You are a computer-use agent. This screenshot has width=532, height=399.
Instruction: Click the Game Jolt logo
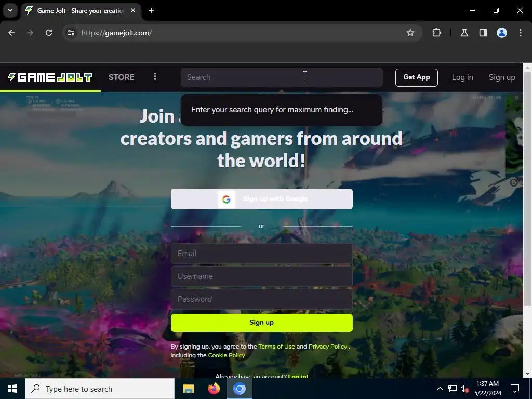tap(50, 77)
